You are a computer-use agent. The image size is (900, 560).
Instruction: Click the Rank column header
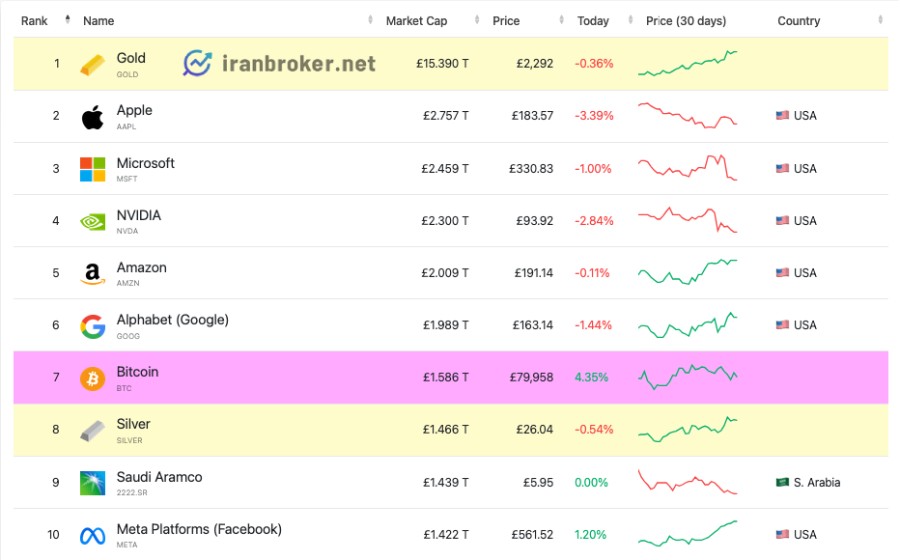click(x=34, y=21)
